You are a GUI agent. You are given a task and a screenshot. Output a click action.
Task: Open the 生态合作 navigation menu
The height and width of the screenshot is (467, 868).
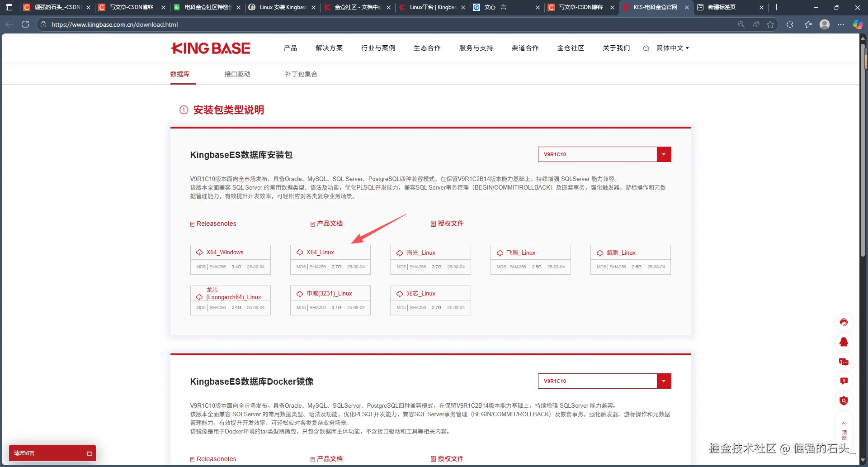427,48
